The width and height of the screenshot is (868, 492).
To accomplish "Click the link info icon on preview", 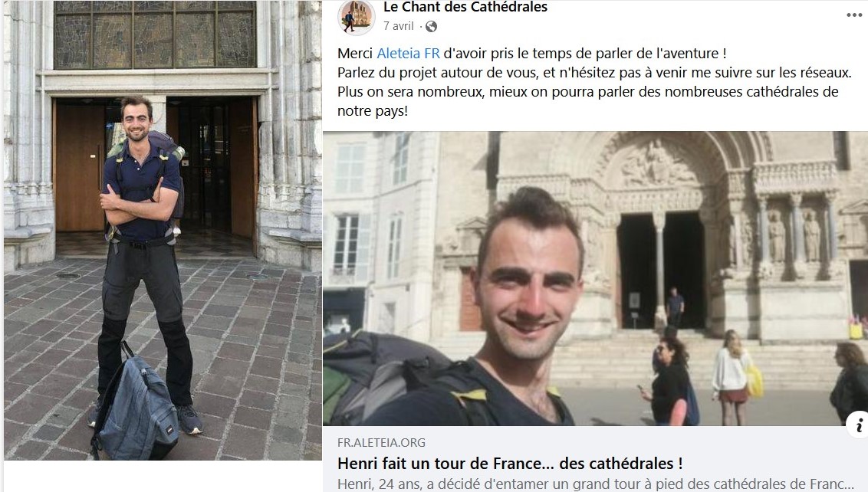I will [x=858, y=425].
